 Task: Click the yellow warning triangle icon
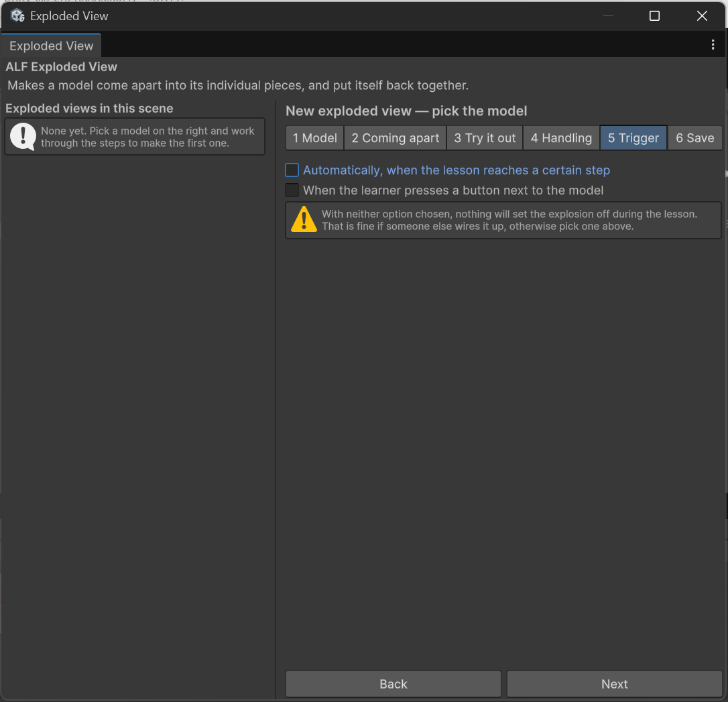(x=304, y=220)
